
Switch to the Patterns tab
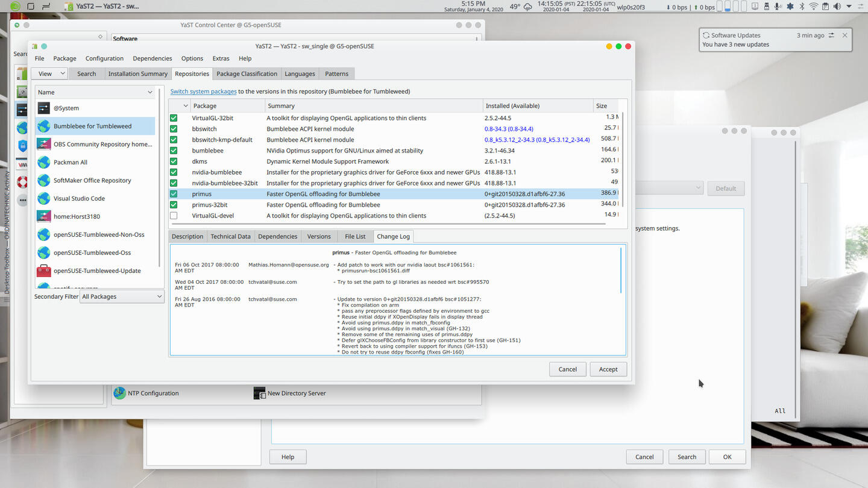(336, 74)
